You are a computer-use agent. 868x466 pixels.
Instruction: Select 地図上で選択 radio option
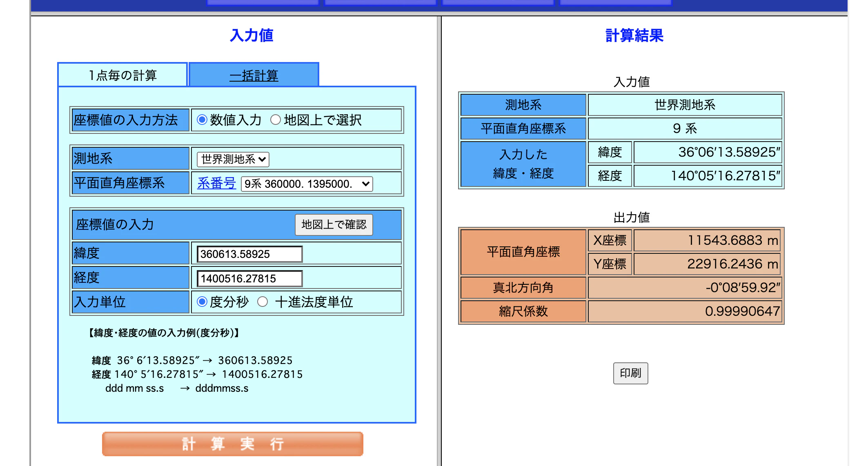point(276,120)
